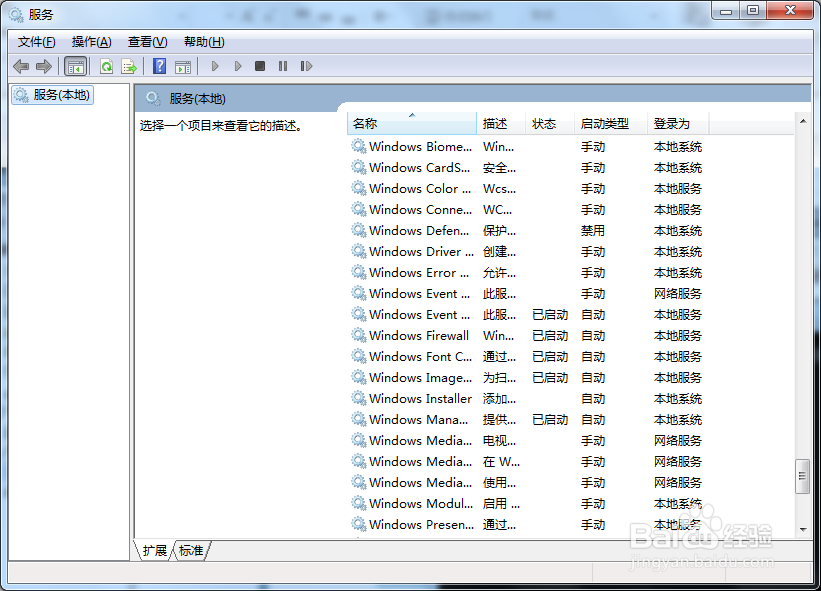Screen dimensions: 821x591
Task: Click 禁用 in the Windows Defen... row
Action: coord(593,230)
